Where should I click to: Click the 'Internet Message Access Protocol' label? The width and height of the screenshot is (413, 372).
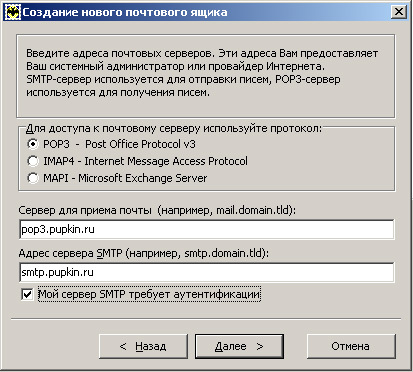[x=166, y=161]
